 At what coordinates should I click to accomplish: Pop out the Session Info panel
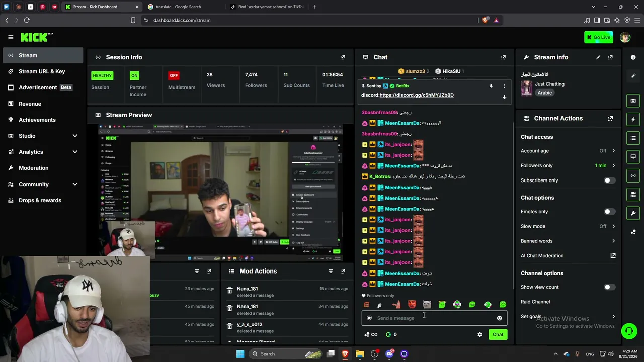[x=343, y=57]
